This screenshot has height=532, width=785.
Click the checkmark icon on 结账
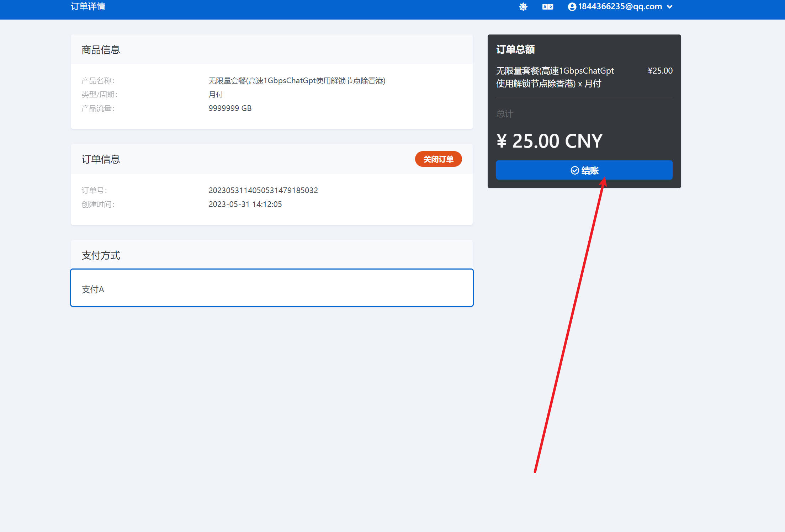[575, 170]
